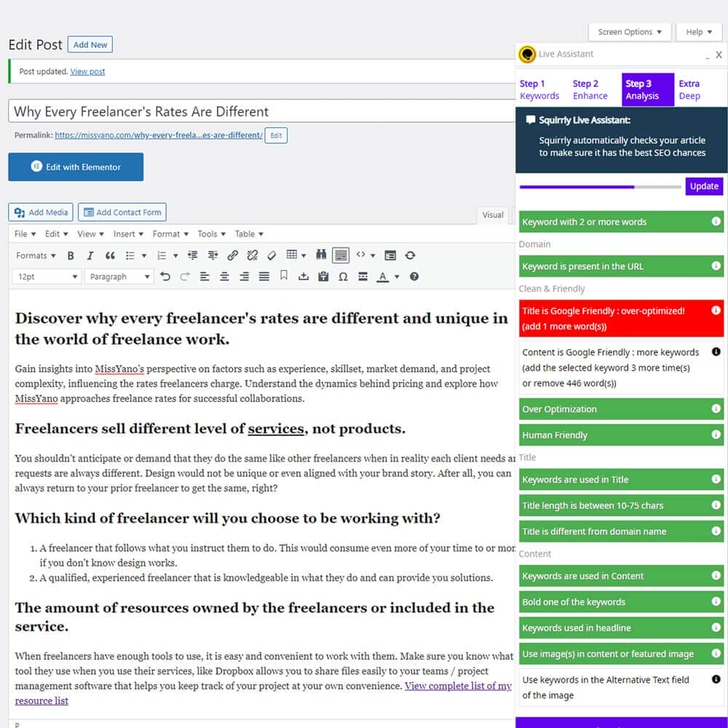This screenshot has width=728, height=728.
Task: Click the insert link icon
Action: tap(232, 256)
